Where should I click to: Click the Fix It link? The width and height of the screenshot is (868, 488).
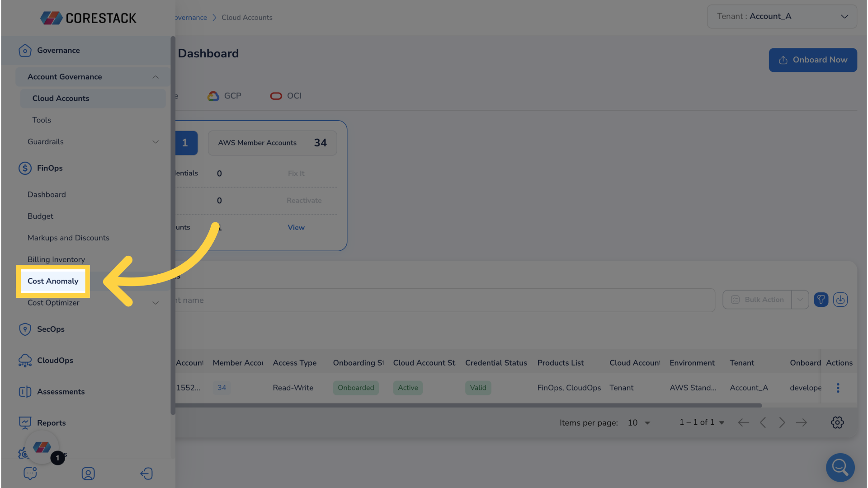click(x=296, y=174)
